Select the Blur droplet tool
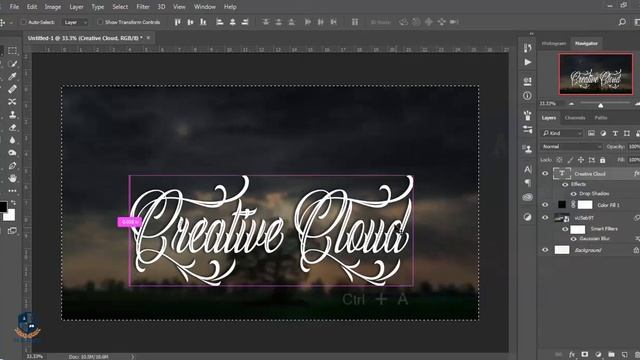 (12, 140)
